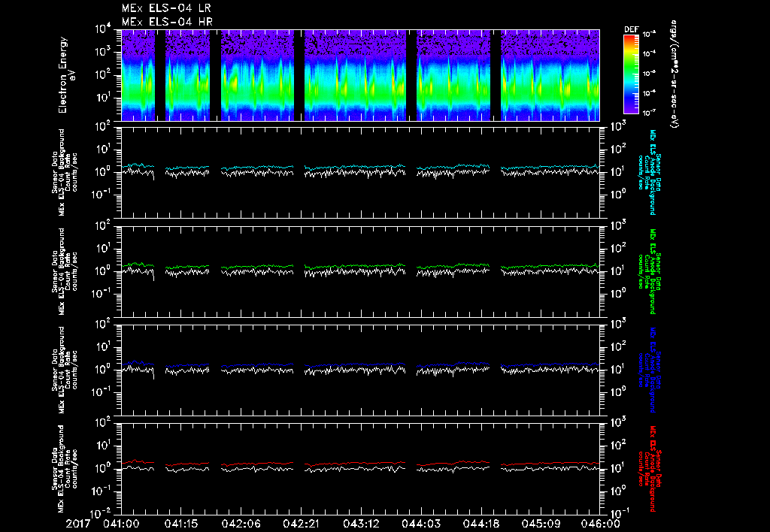Select time tick label "043:12"
770x532 pixels.
click(x=360, y=524)
